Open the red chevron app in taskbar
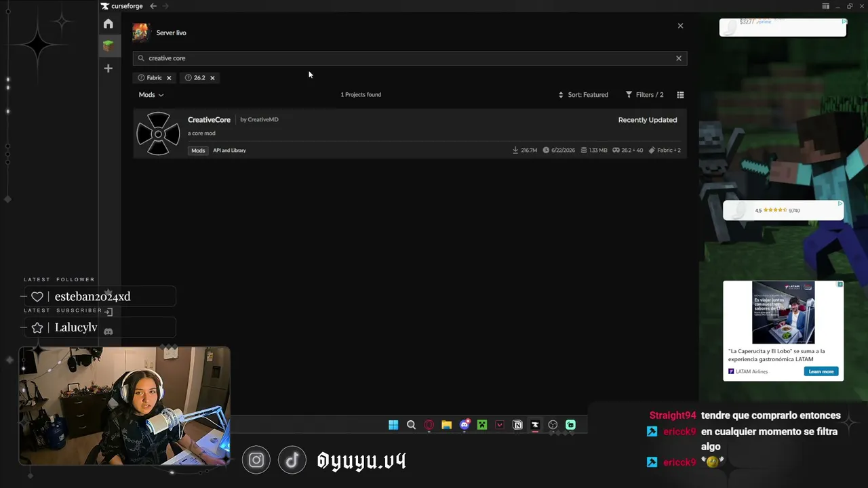868x488 pixels. pos(500,425)
